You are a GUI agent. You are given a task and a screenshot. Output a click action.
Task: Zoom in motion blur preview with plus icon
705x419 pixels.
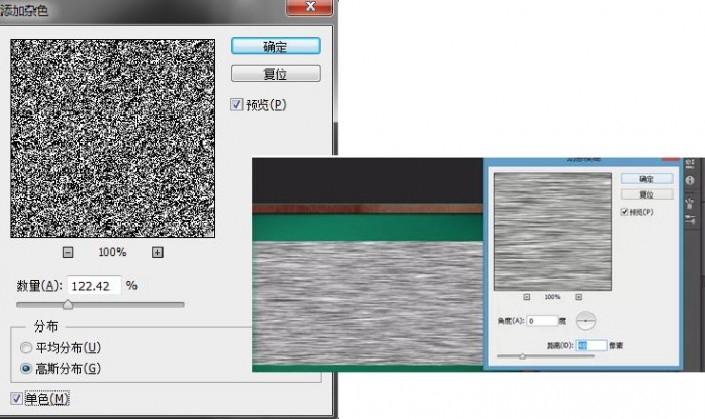579,297
